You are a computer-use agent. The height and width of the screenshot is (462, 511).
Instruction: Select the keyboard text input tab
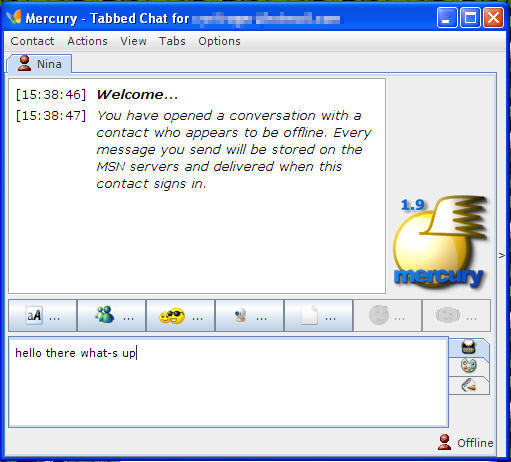click(x=469, y=347)
